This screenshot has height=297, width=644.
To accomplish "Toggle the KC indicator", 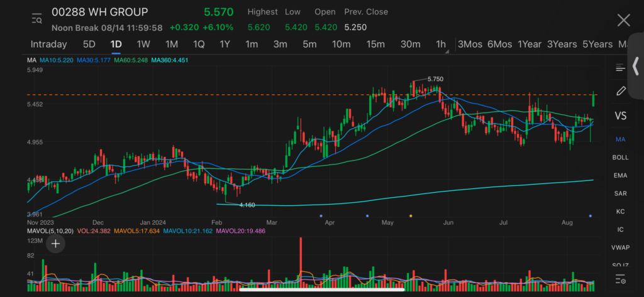I will coord(620,212).
